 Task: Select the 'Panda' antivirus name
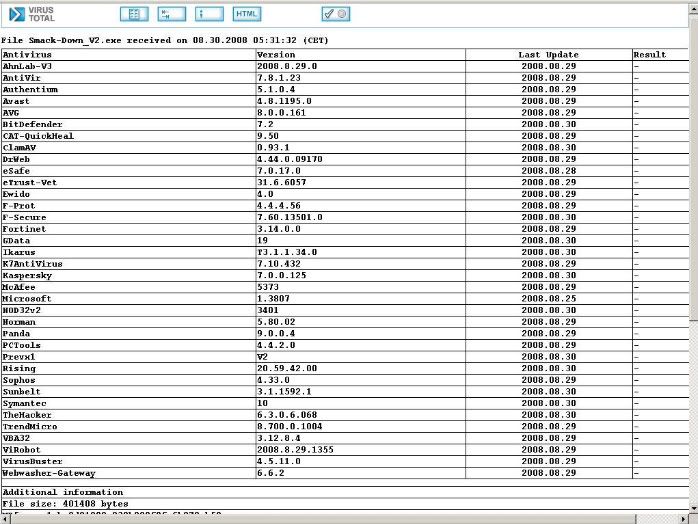(x=16, y=333)
